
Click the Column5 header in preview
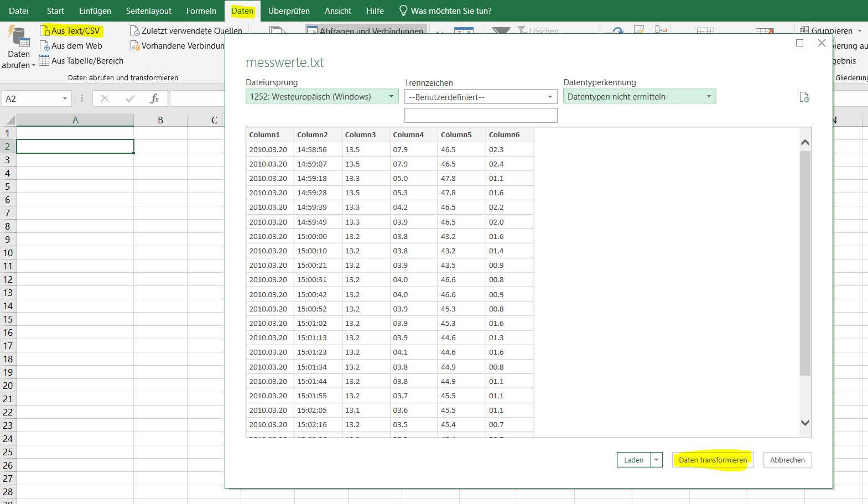[461, 134]
